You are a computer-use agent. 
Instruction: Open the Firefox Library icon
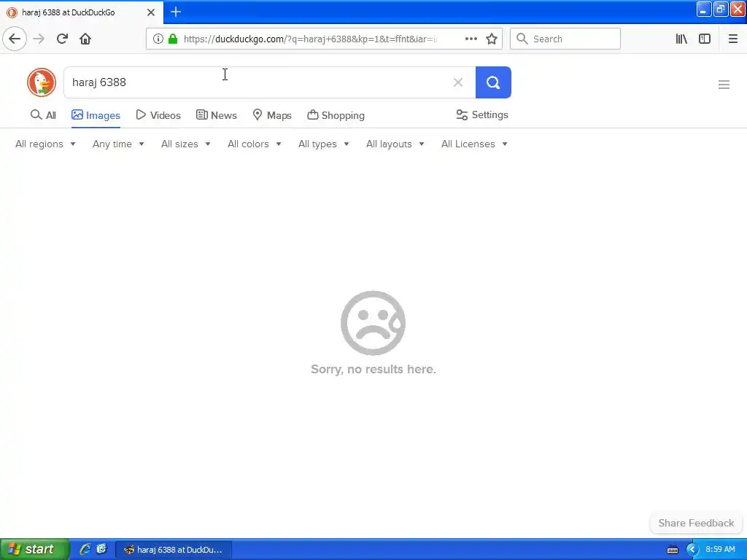[x=681, y=39]
